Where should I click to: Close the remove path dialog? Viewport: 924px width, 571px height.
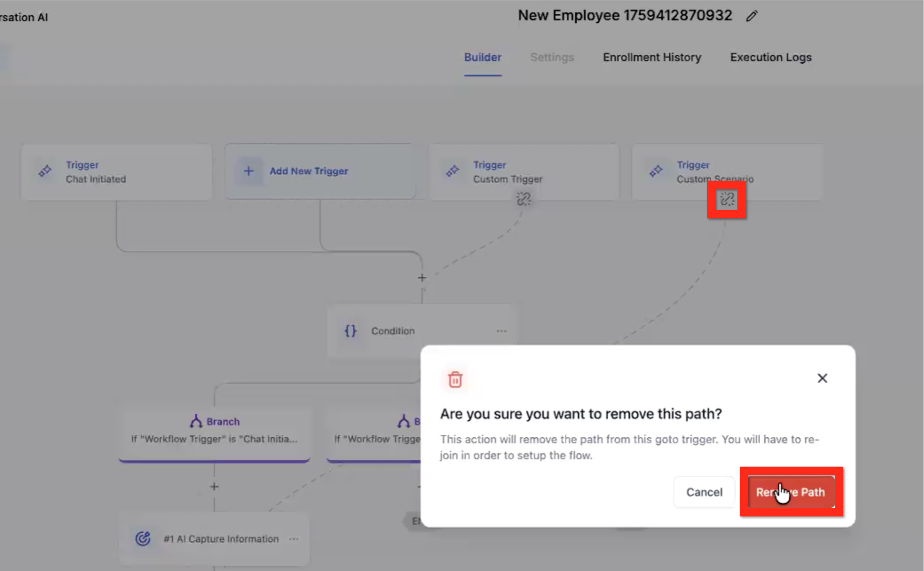[822, 378]
